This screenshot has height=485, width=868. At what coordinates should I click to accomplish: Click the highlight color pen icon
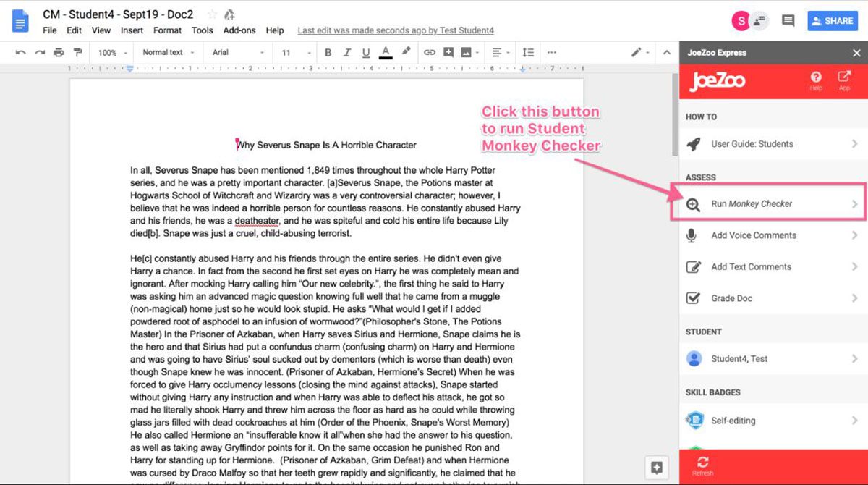406,52
